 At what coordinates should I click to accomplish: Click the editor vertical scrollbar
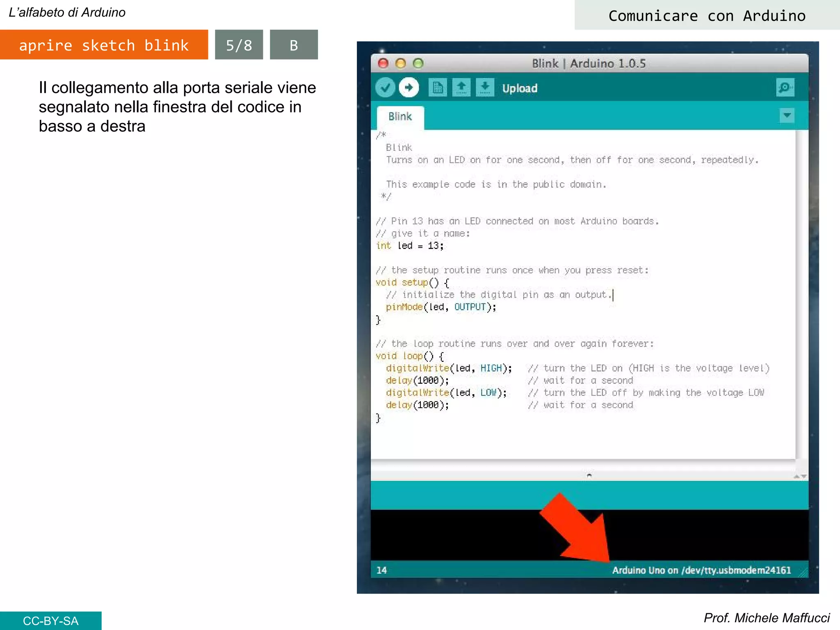click(x=802, y=294)
